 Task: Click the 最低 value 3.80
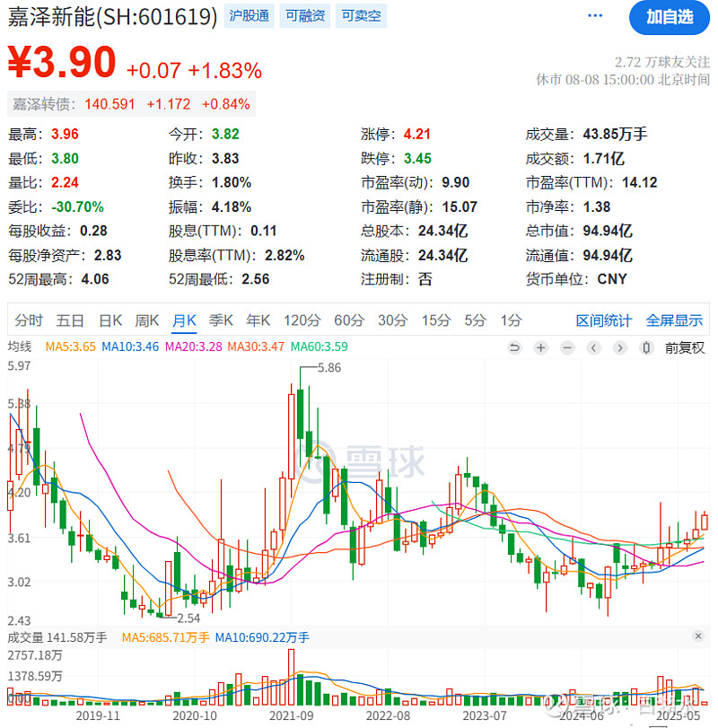click(x=65, y=159)
